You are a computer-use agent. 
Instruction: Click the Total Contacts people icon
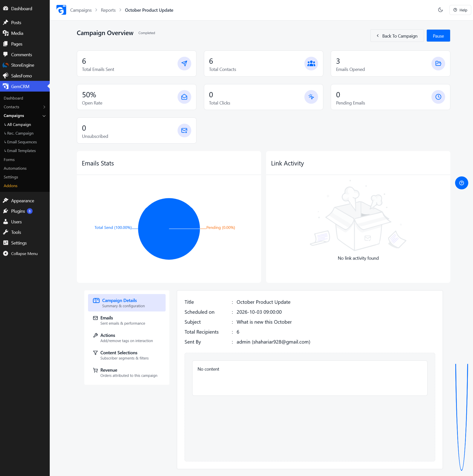[311, 63]
